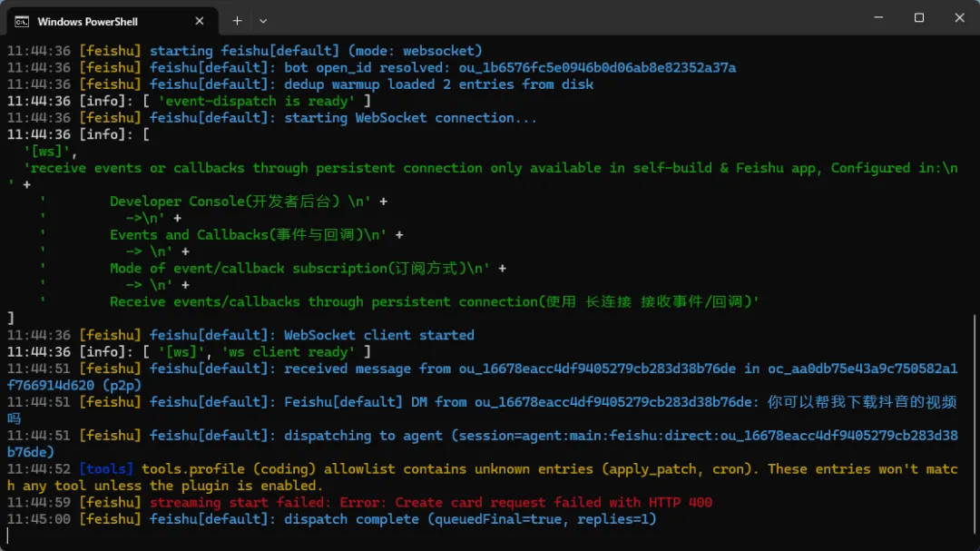Click 'dispatch complete (queuedFinal=true, replies=1)'

(470, 519)
